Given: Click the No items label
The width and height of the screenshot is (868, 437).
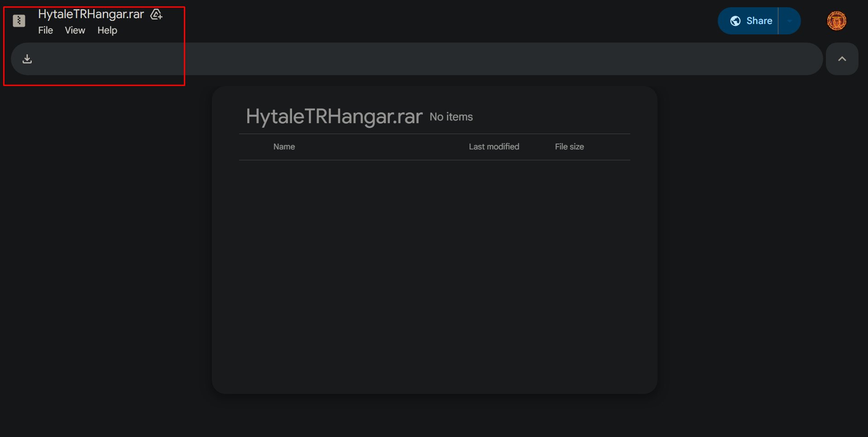Looking at the screenshot, I should coord(451,116).
